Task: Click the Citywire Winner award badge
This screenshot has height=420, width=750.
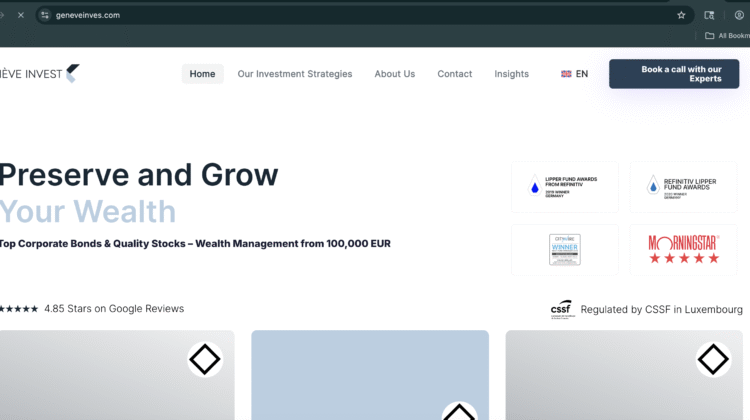Action: (x=564, y=250)
